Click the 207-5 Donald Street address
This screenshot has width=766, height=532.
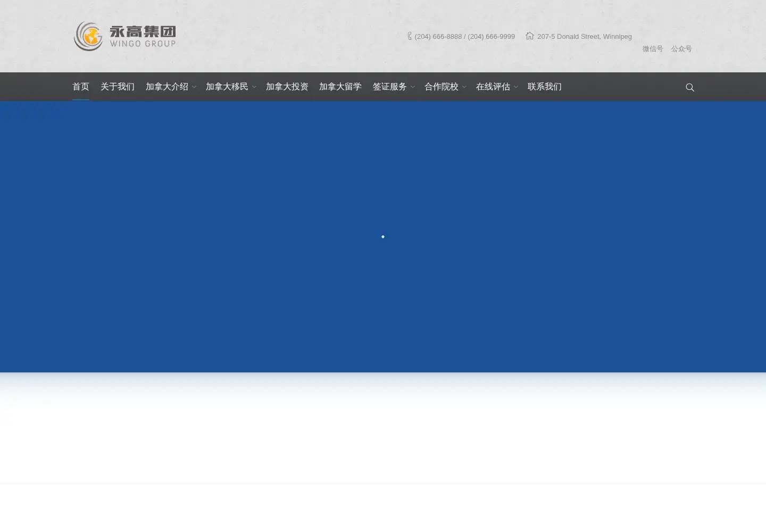coord(585,37)
